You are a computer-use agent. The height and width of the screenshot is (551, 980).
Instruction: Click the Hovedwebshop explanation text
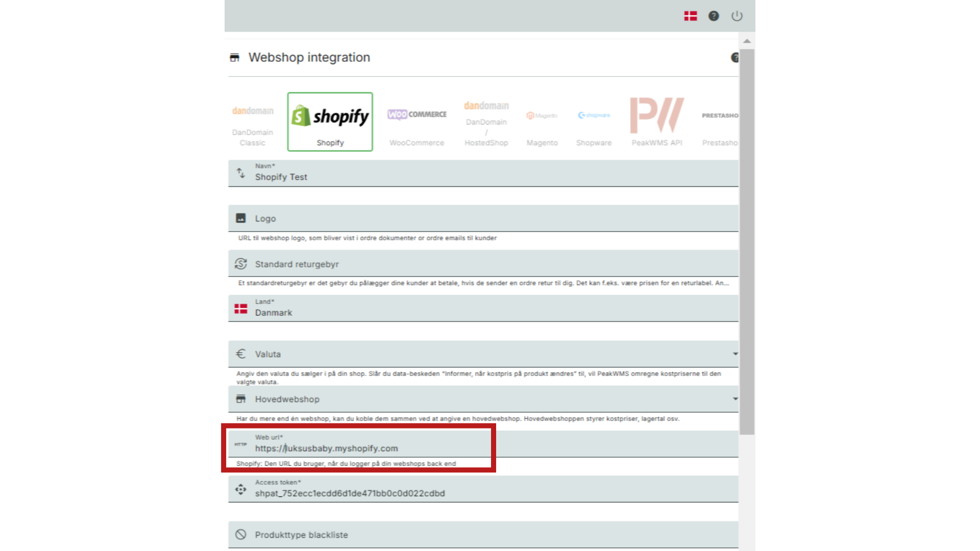tap(458, 418)
